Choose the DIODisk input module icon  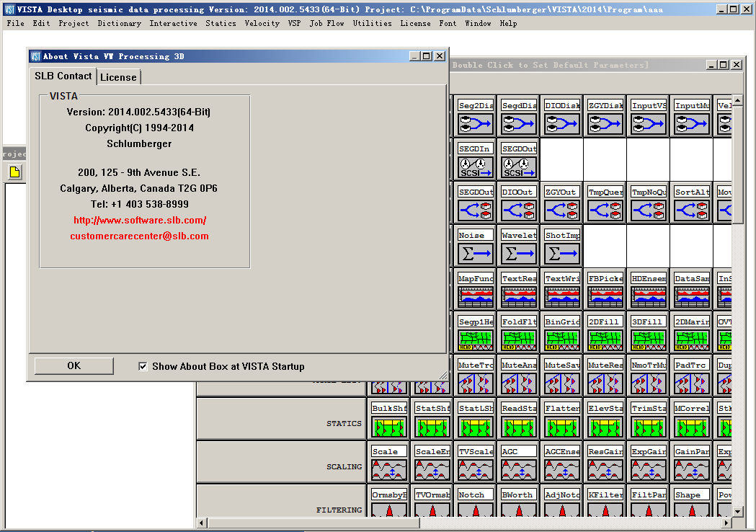coord(562,124)
